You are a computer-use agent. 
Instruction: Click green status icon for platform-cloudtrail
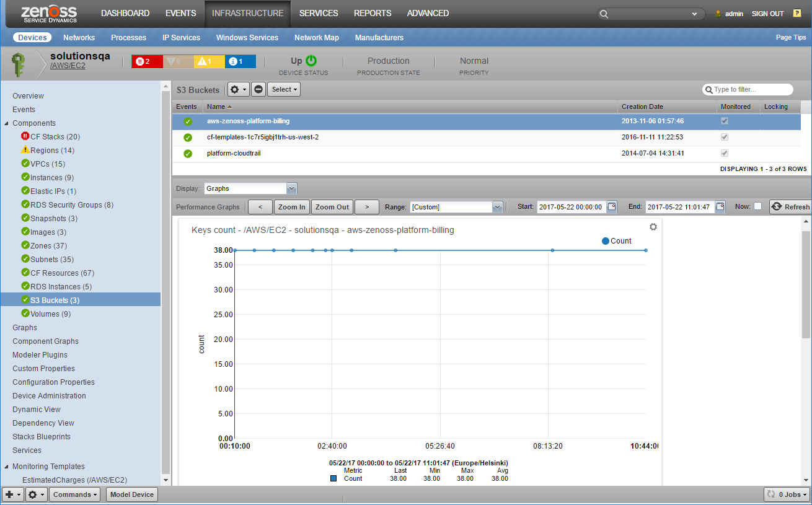(x=188, y=154)
